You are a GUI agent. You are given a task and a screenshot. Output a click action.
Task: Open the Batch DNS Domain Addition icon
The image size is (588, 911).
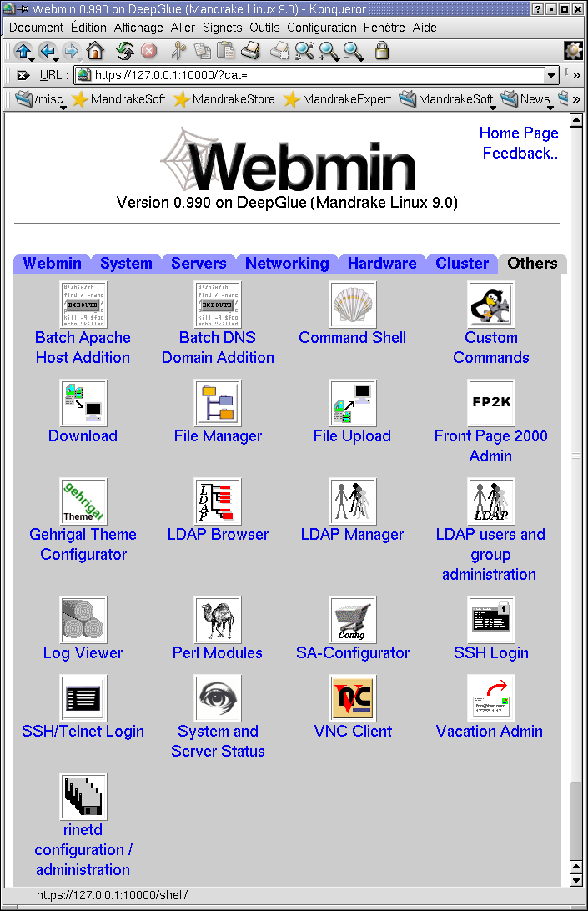tap(218, 305)
